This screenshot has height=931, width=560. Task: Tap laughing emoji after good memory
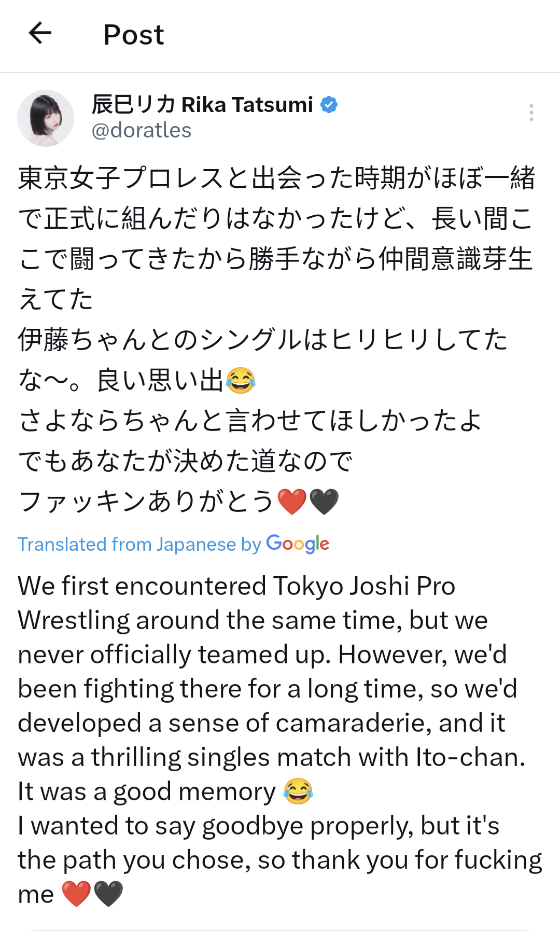298,791
